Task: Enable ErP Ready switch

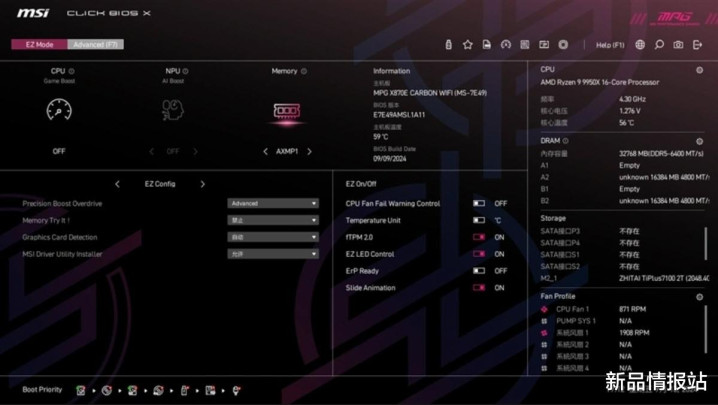Action: point(479,271)
